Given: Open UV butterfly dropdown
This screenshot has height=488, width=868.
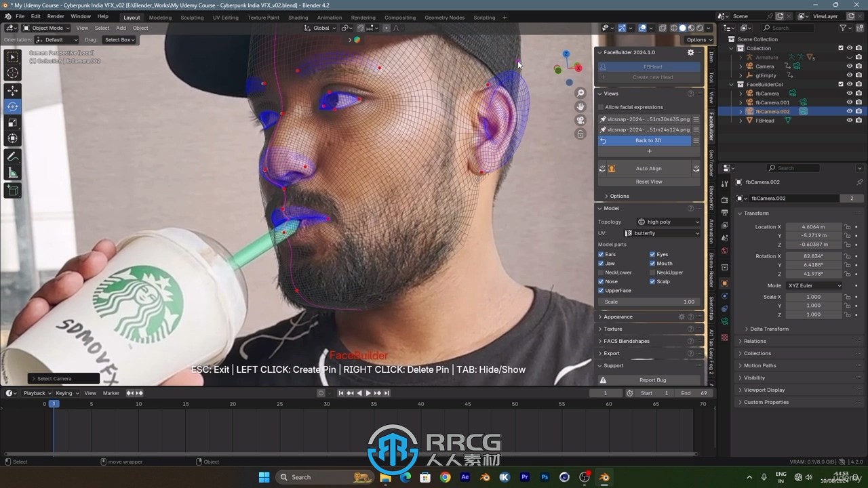Looking at the screenshot, I should [662, 233].
